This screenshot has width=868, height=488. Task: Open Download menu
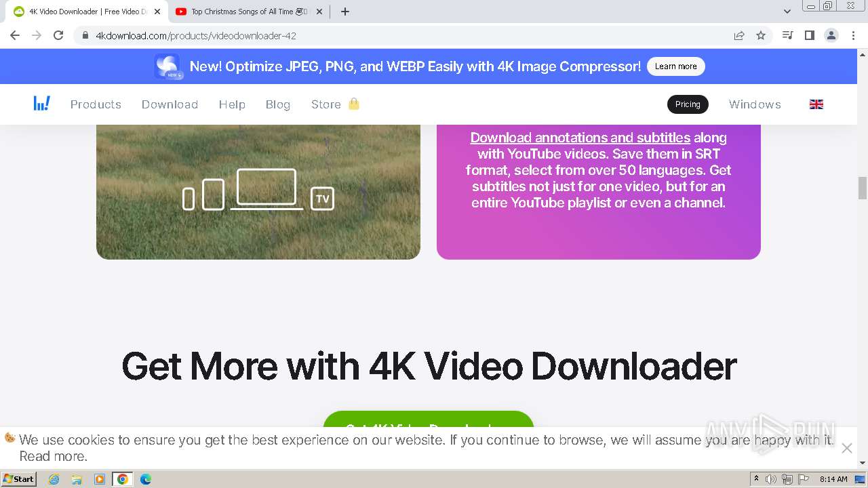(x=170, y=104)
